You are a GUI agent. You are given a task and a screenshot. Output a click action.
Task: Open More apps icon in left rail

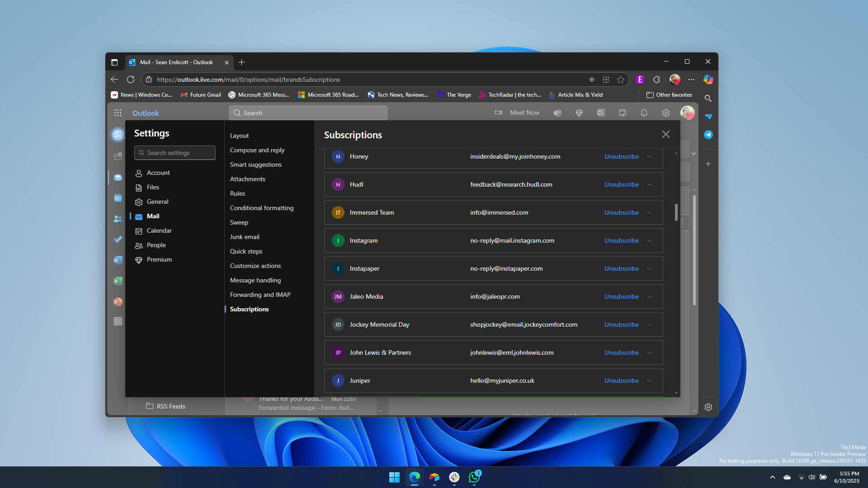(118, 321)
